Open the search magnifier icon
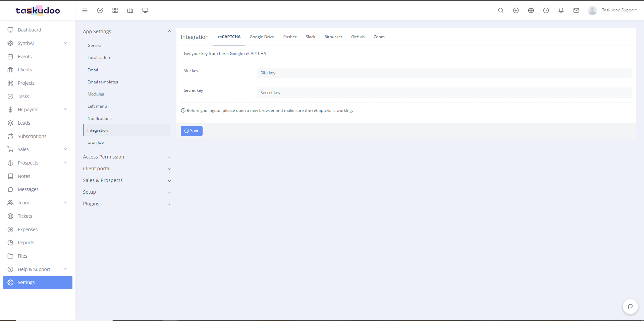This screenshot has width=644, height=321. 501,10
